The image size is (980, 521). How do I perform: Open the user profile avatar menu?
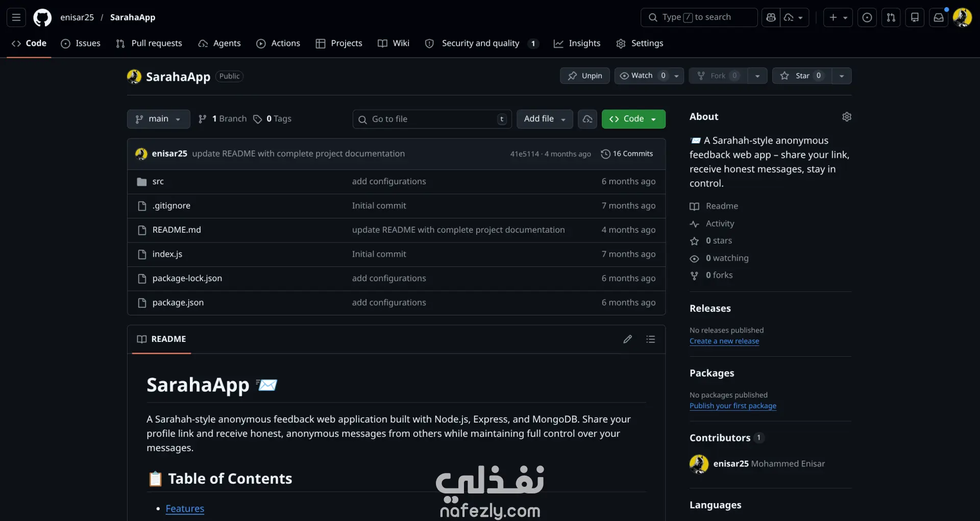(962, 17)
